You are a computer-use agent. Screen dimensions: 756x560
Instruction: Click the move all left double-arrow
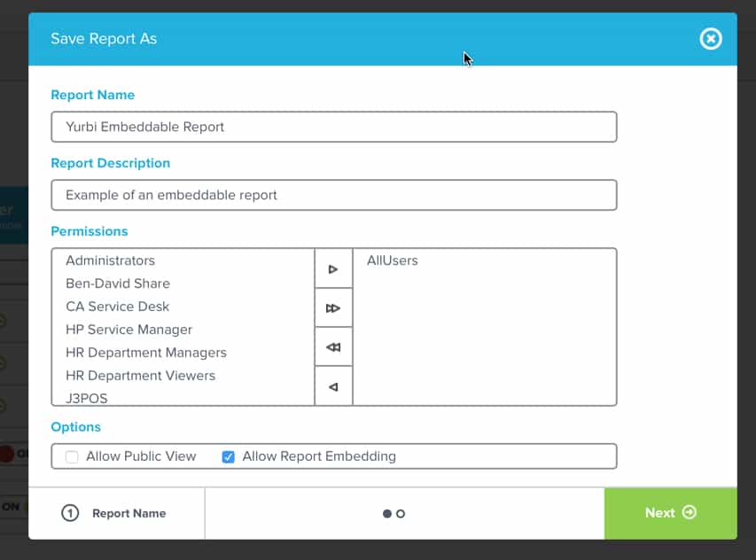[x=333, y=347]
